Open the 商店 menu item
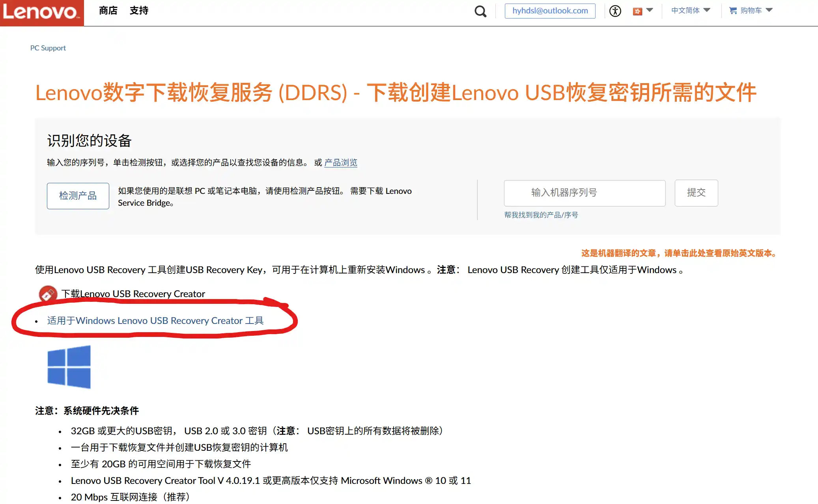Viewport: 818px width, 504px height. point(108,11)
